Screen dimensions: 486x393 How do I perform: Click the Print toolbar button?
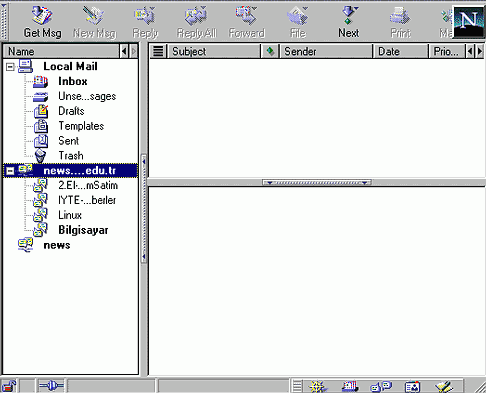pyautogui.click(x=400, y=22)
